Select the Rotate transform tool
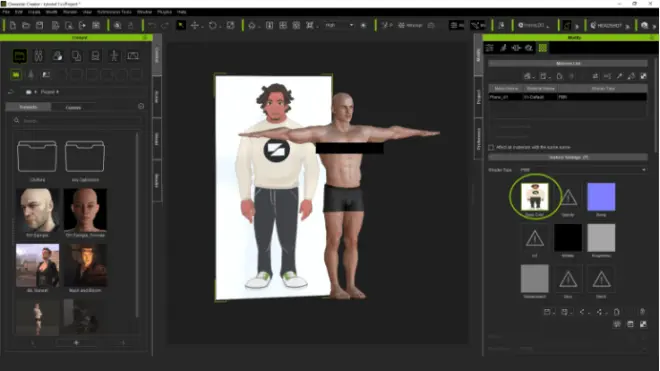660x371 pixels. tap(213, 26)
